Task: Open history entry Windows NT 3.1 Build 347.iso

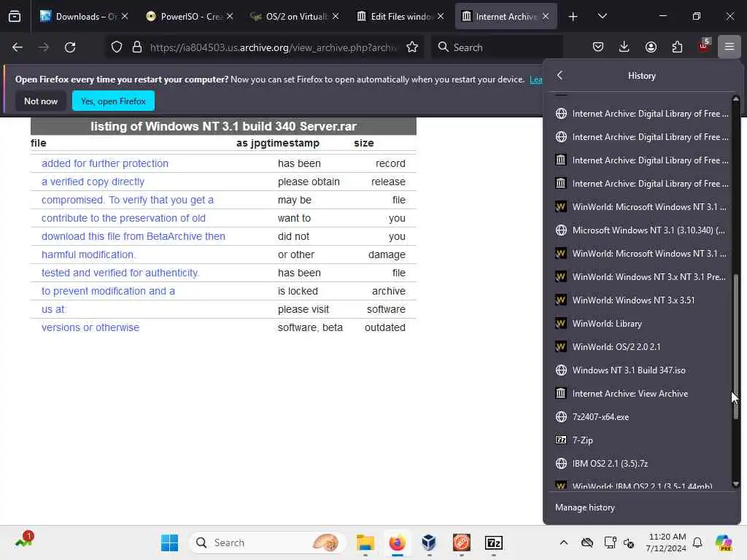Action: [641, 370]
